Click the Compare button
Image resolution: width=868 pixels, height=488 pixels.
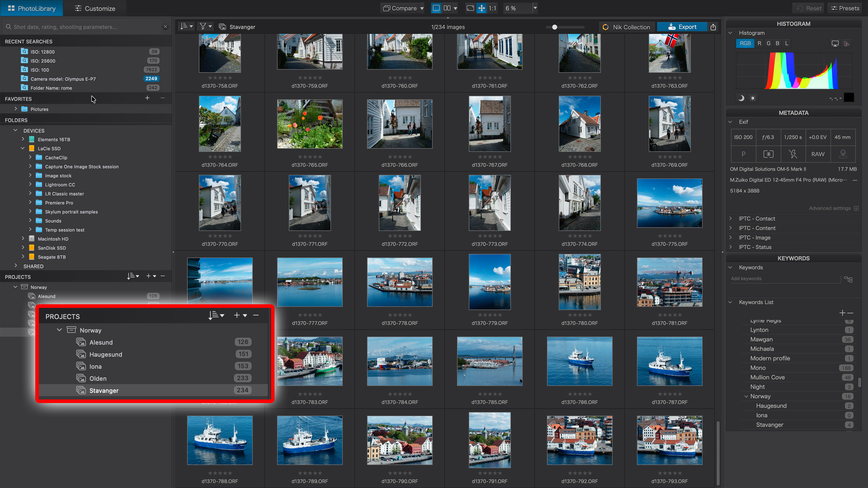pos(400,8)
